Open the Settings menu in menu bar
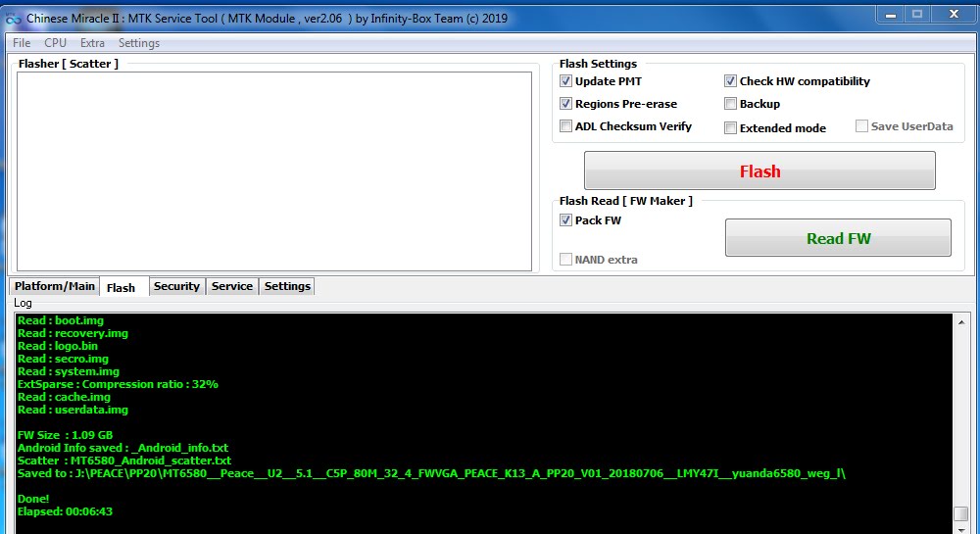 pos(139,43)
